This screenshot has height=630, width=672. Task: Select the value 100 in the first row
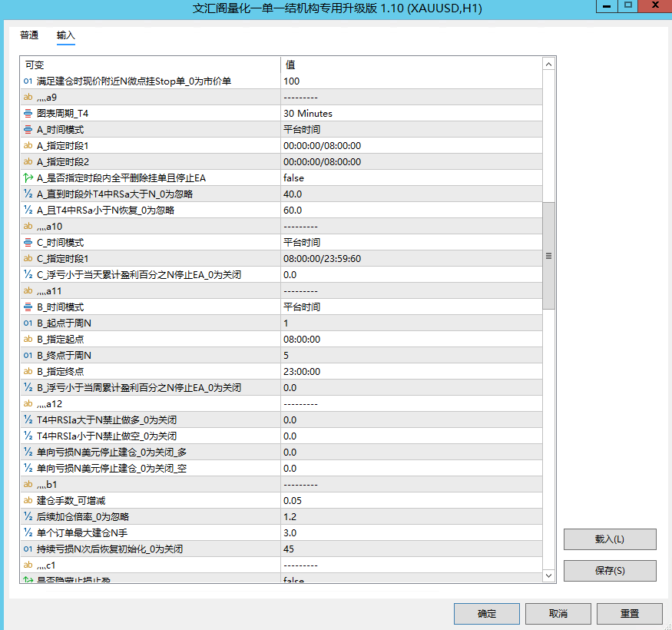(x=291, y=81)
